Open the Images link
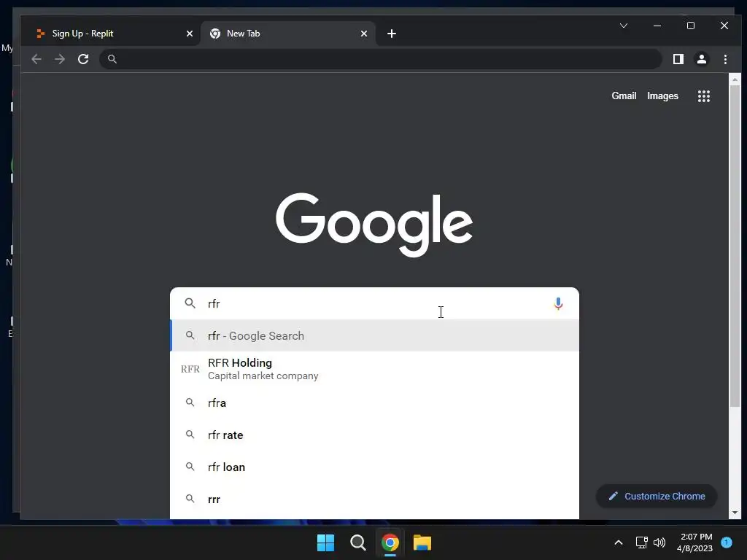This screenshot has height=560, width=747. coord(662,96)
